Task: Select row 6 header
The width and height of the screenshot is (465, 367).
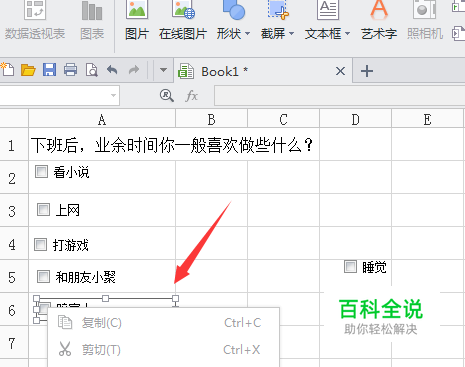Action: point(14,309)
